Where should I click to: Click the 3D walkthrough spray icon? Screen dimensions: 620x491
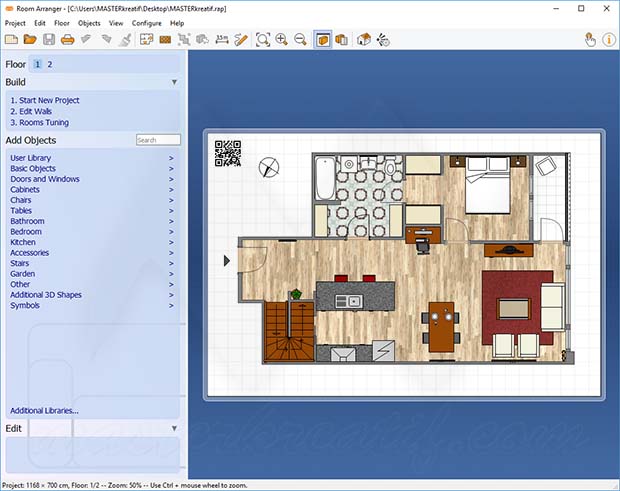pos(383,40)
